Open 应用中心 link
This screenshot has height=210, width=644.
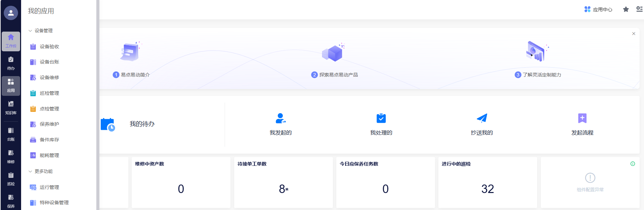(598, 10)
